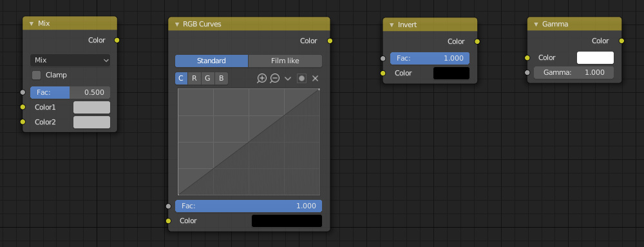Click RGB Curves Fac input socket
Viewport: 644px width, 247px height.
(x=168, y=206)
